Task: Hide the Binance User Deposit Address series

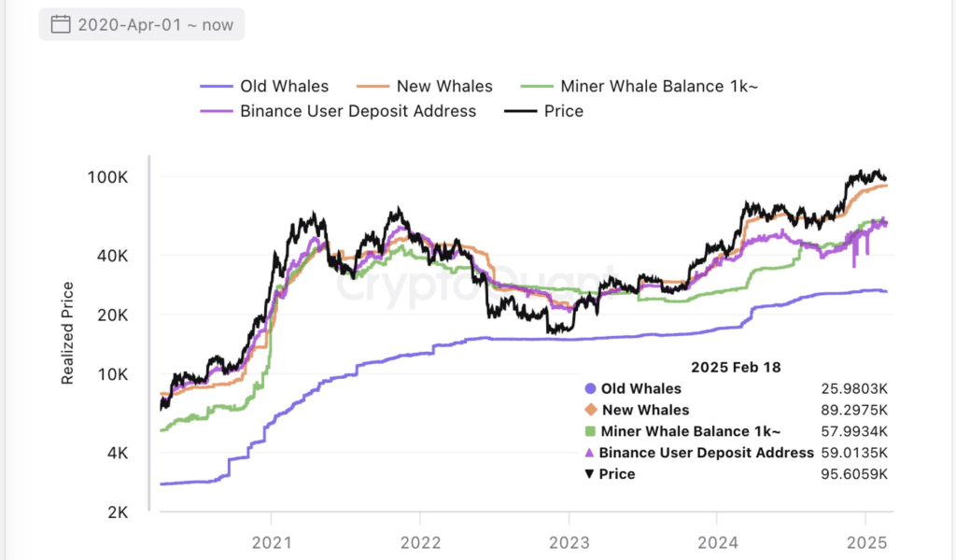Action: [338, 111]
